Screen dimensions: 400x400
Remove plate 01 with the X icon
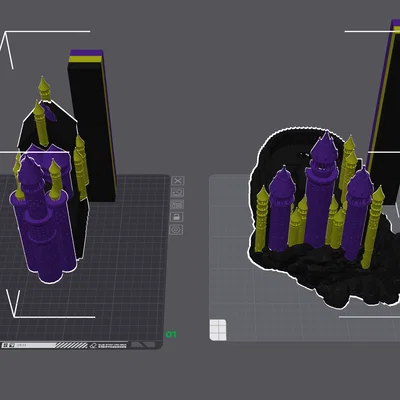pos(178,181)
